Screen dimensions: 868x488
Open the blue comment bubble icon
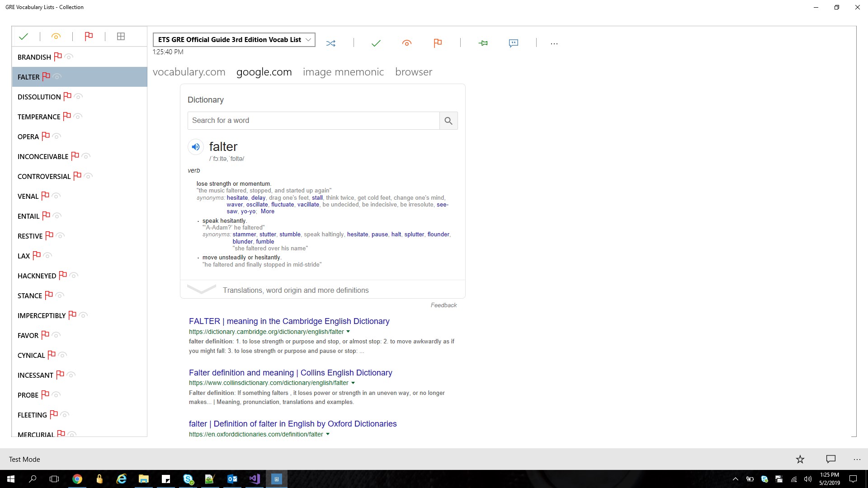(x=513, y=43)
